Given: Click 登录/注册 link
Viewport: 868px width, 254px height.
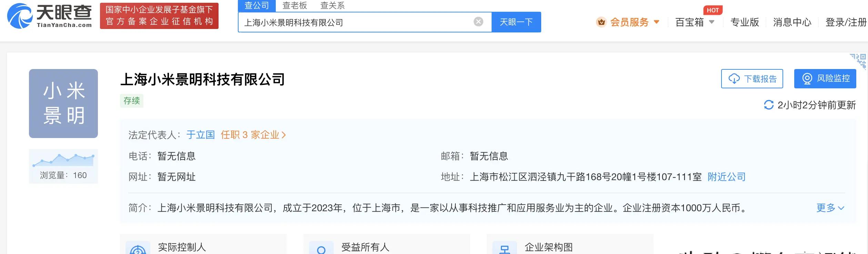Looking at the screenshot, I should tap(846, 22).
